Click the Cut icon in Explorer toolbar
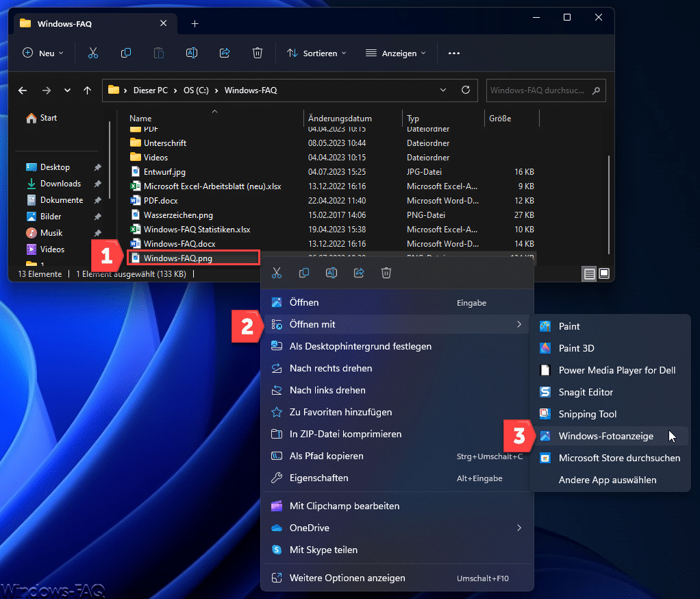Image resolution: width=700 pixels, height=599 pixels. 93,53
